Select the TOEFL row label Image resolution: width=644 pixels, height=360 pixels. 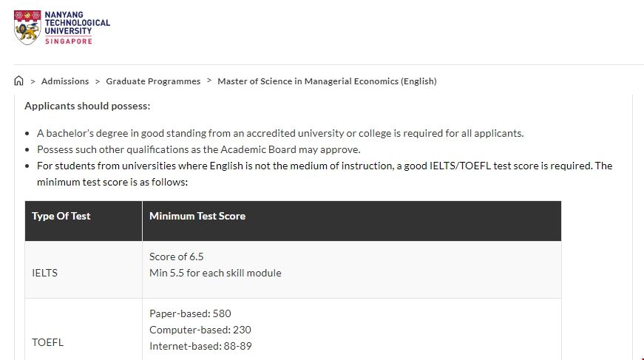[x=47, y=342]
